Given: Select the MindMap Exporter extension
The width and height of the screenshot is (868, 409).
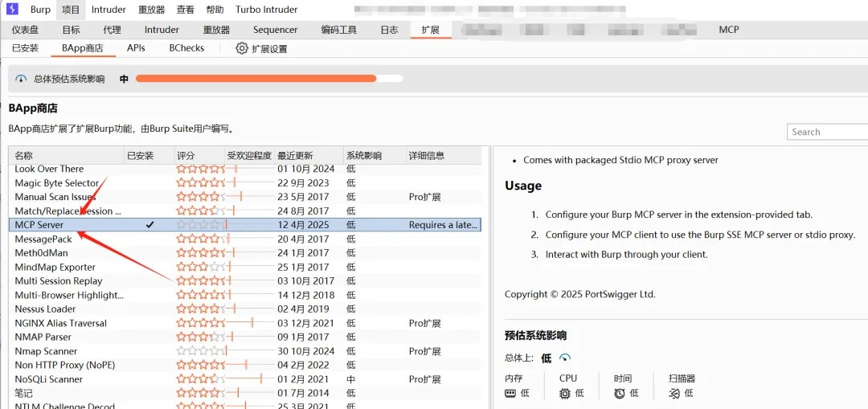Looking at the screenshot, I should [55, 267].
